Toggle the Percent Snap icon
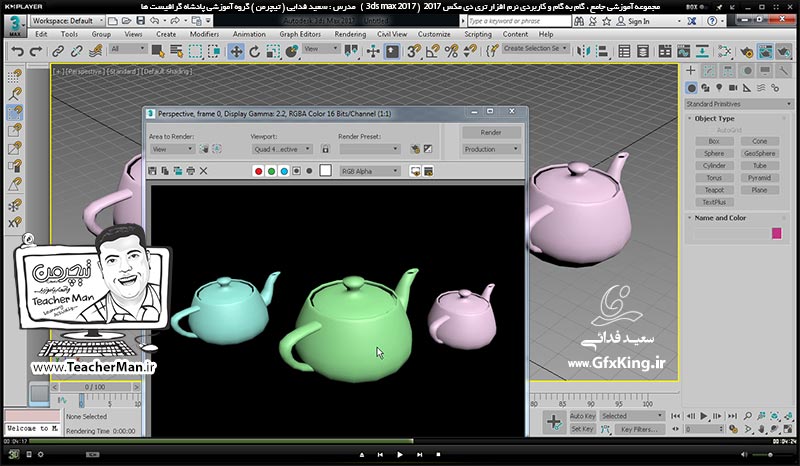Viewport: 800px width, 466px height. pyautogui.click(x=451, y=51)
